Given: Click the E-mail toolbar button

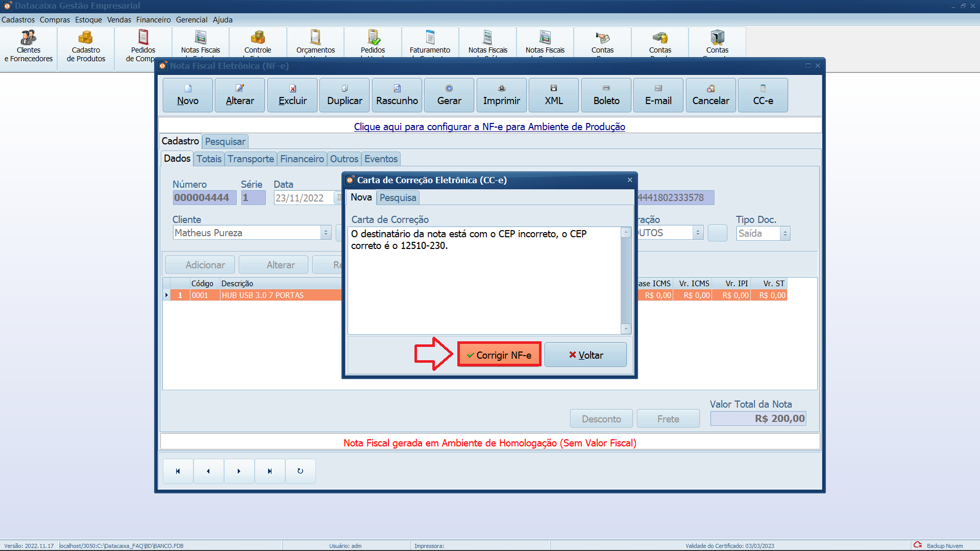Looking at the screenshot, I should [x=658, y=95].
